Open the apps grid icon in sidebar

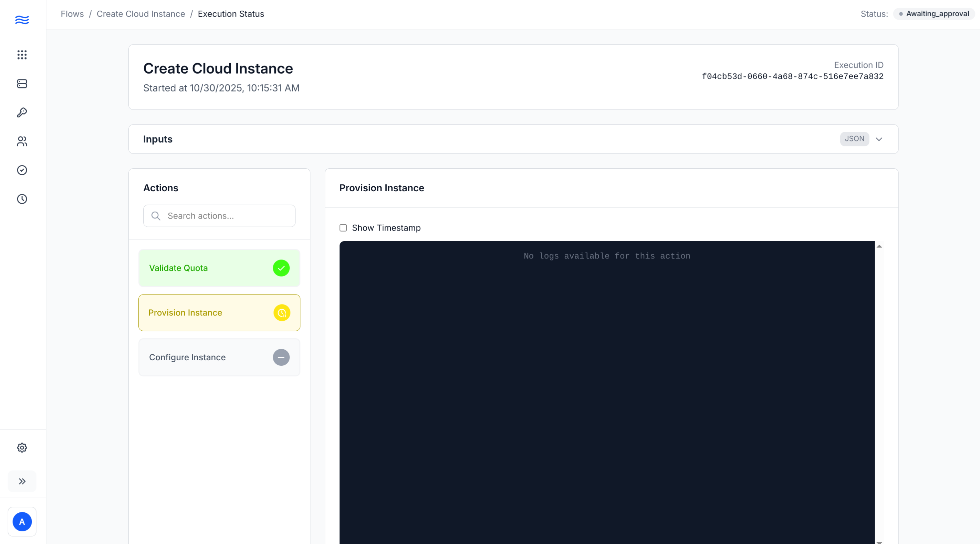22,55
